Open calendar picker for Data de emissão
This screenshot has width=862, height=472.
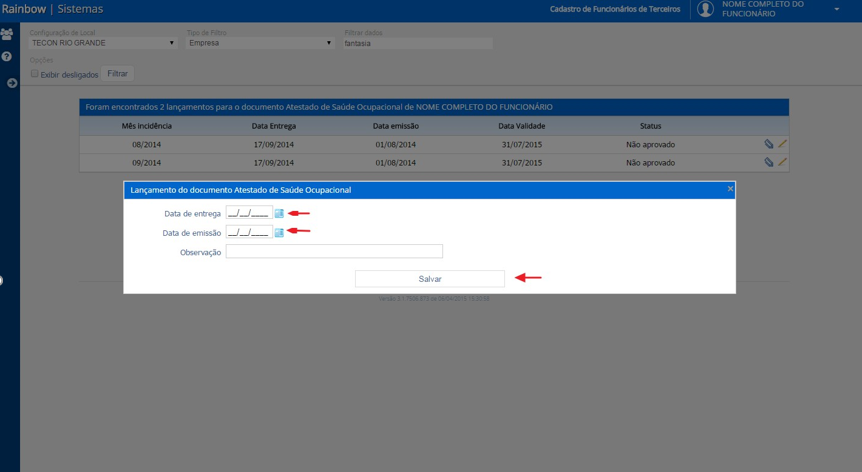[279, 232]
